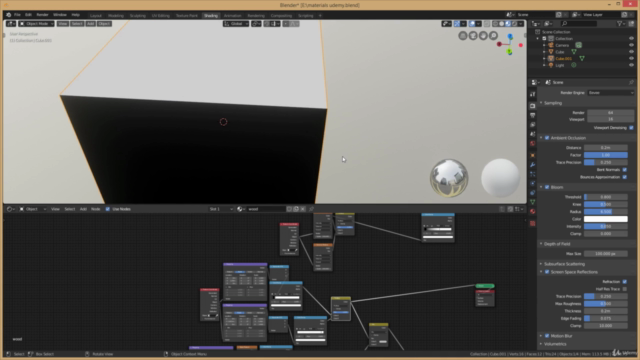Open the Material properties tab
Viewport: 640px width, 360px height.
pyautogui.click(x=533, y=211)
